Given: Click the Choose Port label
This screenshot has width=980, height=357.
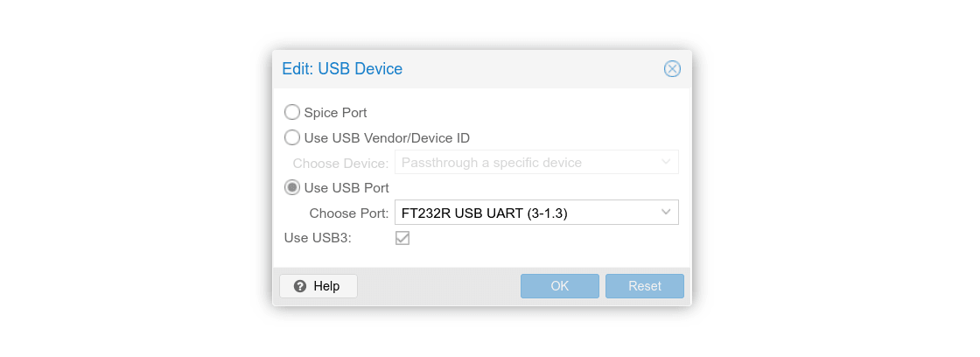Looking at the screenshot, I should point(349,213).
